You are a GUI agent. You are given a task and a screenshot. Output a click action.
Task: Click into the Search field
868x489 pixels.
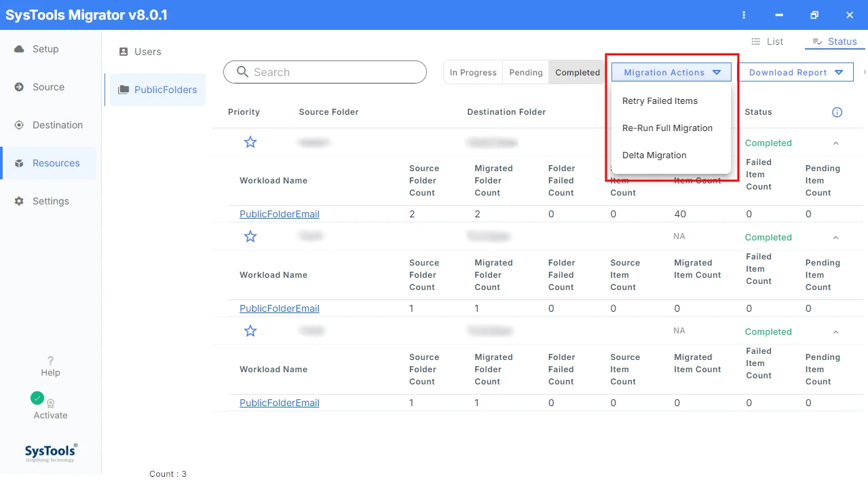click(x=325, y=72)
